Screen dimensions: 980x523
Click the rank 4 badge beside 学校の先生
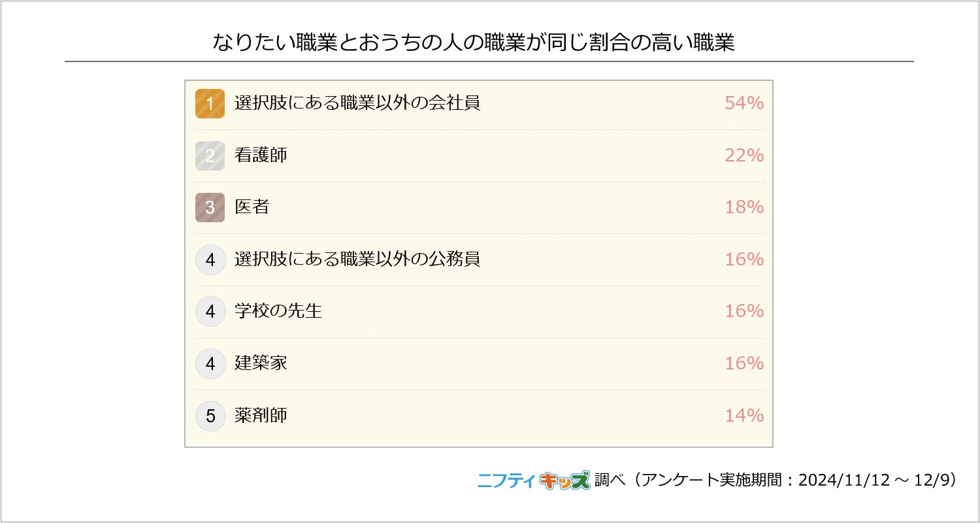click(210, 311)
